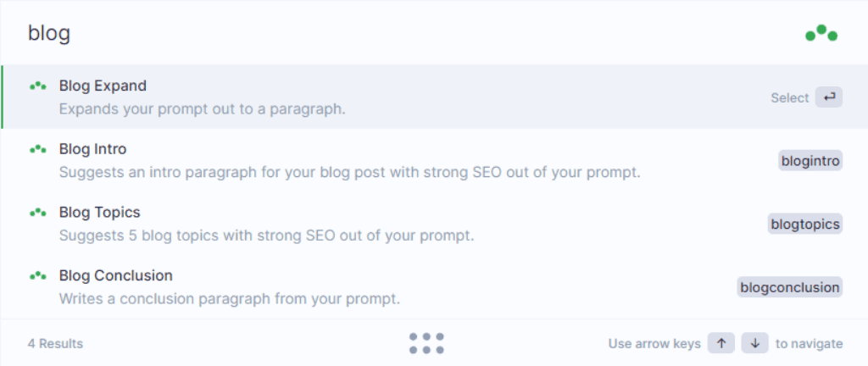Screen dimensions: 868x366
Task: Click the green icon beside Blog Expand
Action: click(x=37, y=86)
